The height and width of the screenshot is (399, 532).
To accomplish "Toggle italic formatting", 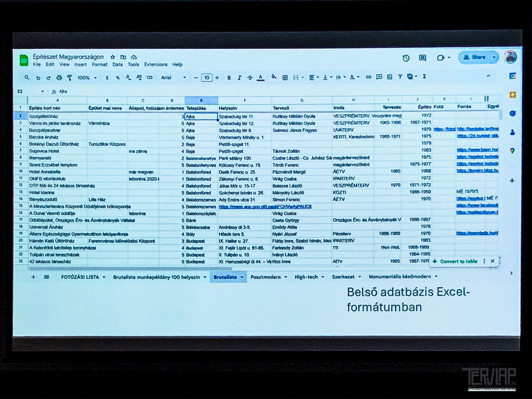I will [x=239, y=78].
